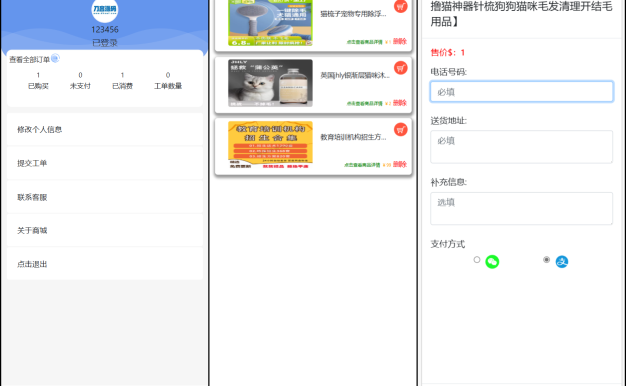The width and height of the screenshot is (626, 386).
Task: Click the 支付方式 label
Action: (x=448, y=244)
